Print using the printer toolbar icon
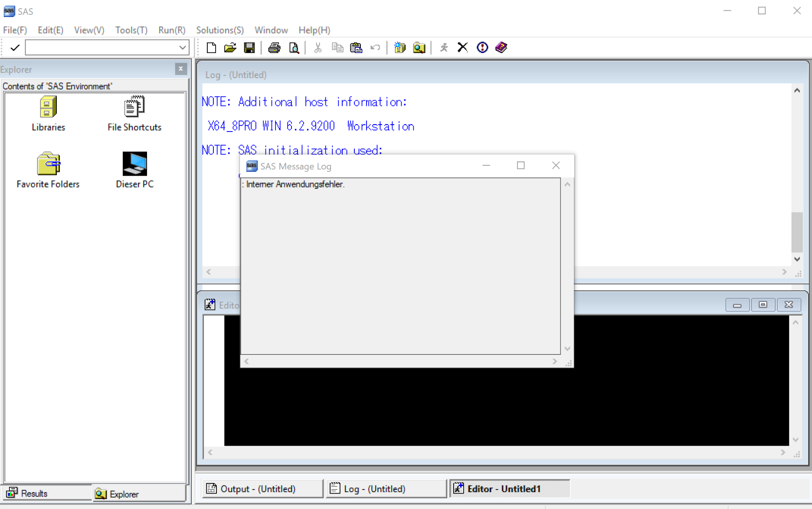This screenshot has width=812, height=509. click(274, 48)
